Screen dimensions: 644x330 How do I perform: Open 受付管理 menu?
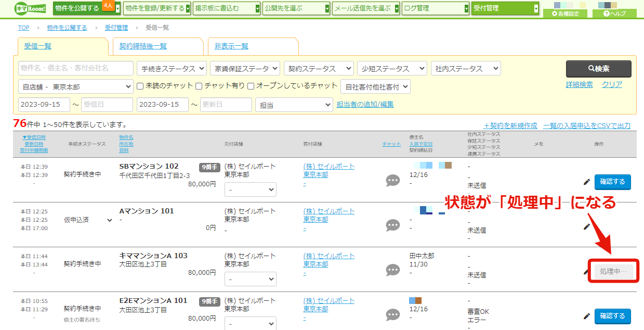pyautogui.click(x=505, y=8)
